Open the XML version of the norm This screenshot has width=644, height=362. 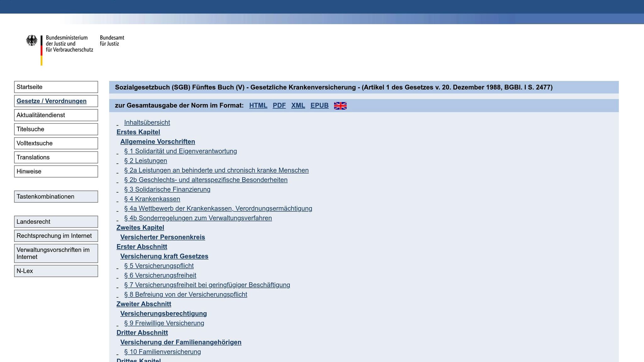pyautogui.click(x=298, y=106)
